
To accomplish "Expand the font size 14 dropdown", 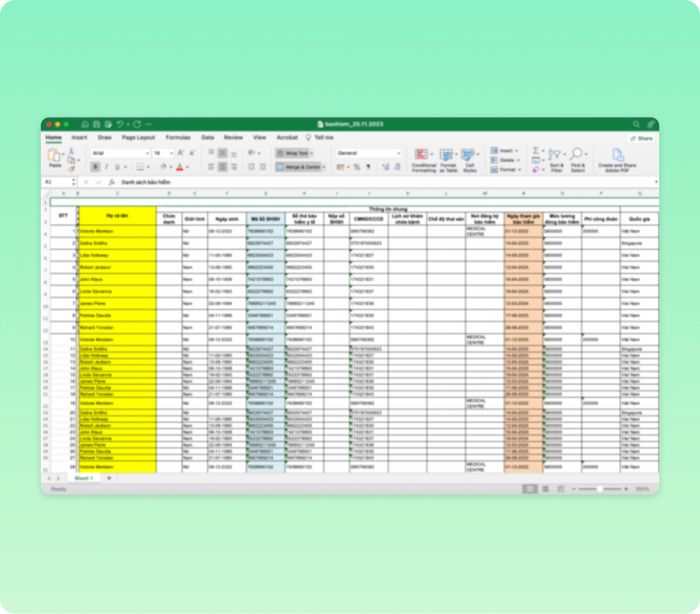I will [171, 153].
